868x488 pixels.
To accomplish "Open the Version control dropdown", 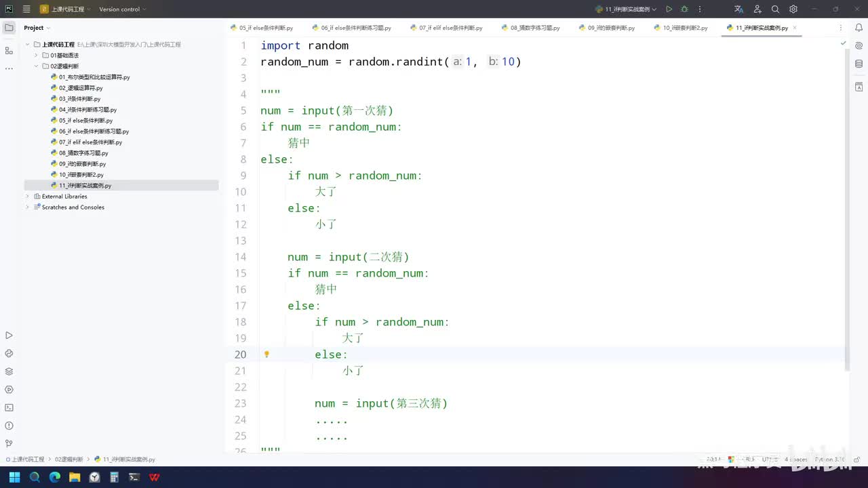I will [123, 9].
